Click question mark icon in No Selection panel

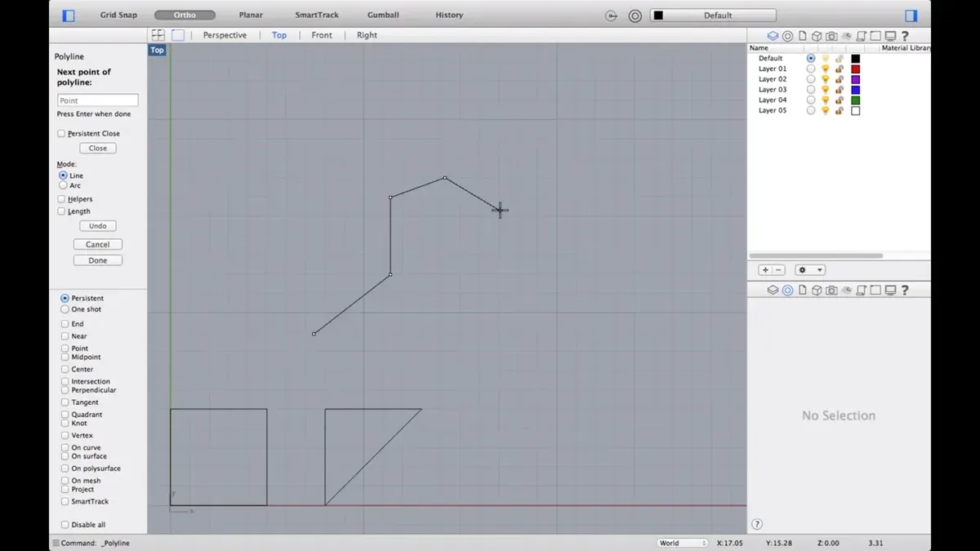[905, 290]
